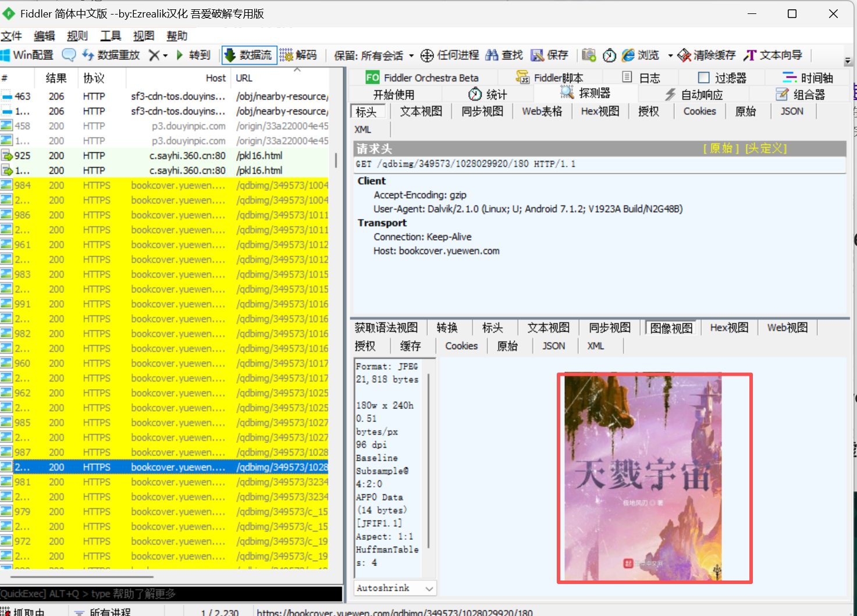Switch to the Filters (过滤器) tab
The height and width of the screenshot is (616, 857).
(x=722, y=77)
